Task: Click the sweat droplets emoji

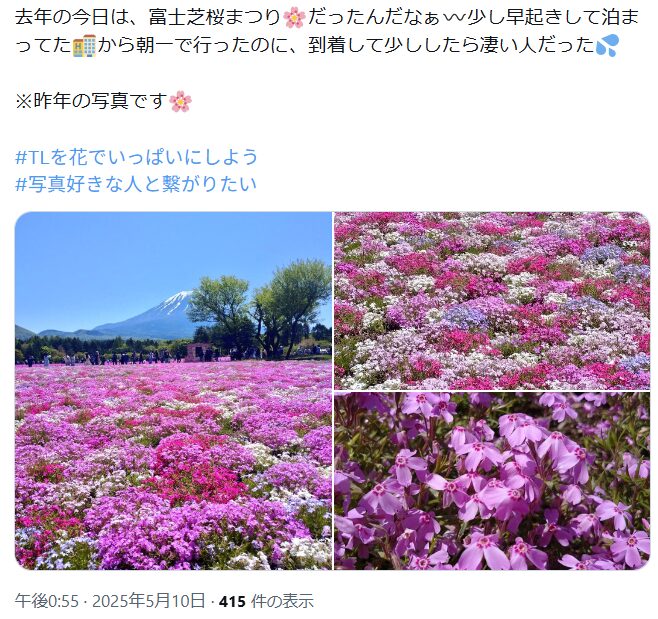Action: 607,46
